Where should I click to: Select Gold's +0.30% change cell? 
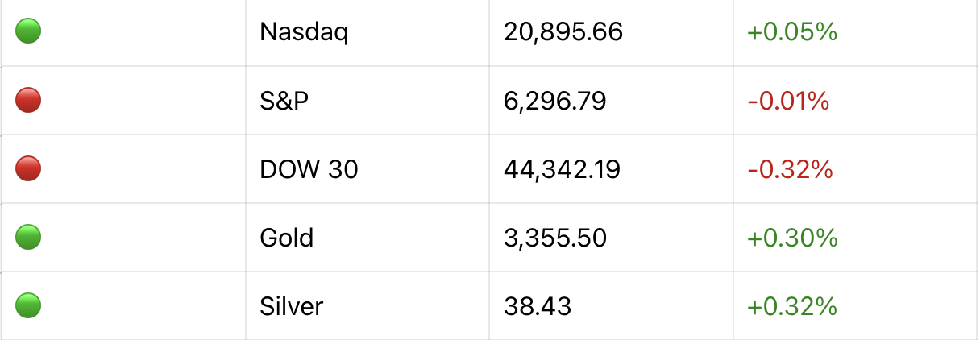[x=792, y=238]
